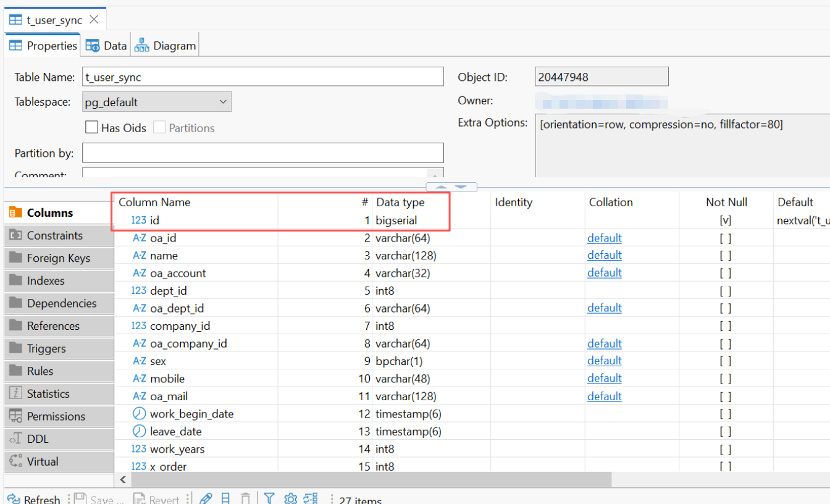Click the default collation link for name
830x504 pixels.
(x=604, y=256)
